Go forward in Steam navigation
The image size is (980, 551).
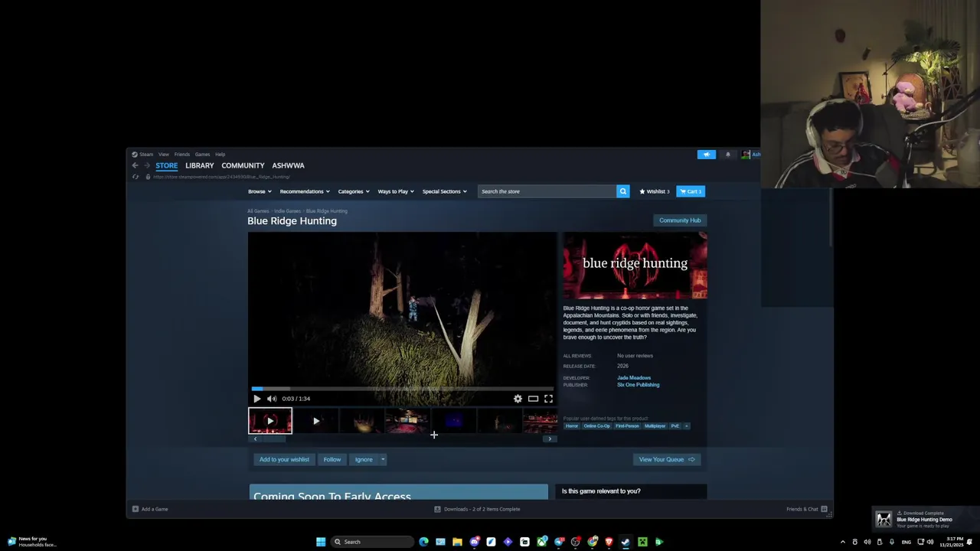(147, 165)
